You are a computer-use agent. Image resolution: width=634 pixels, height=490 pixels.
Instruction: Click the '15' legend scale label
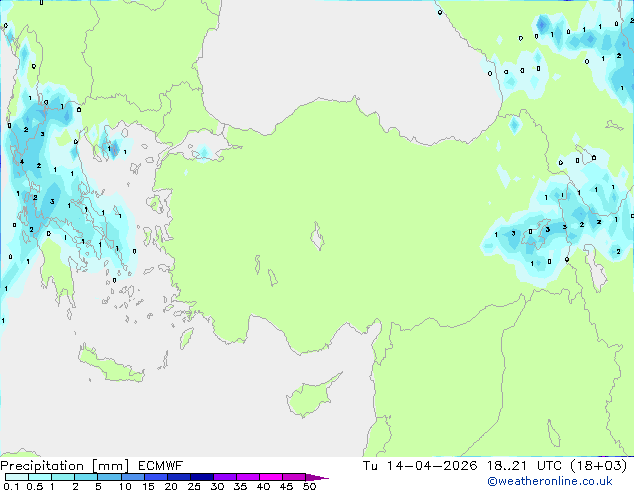(148, 486)
